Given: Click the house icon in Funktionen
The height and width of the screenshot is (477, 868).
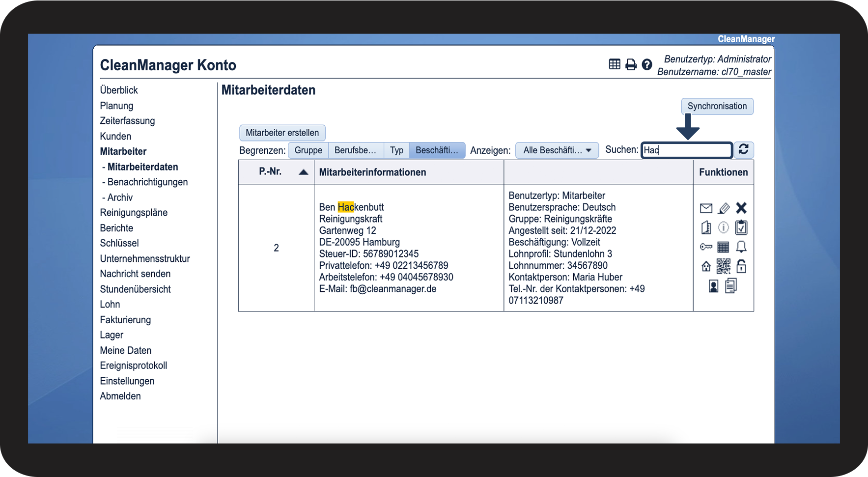Looking at the screenshot, I should click(x=706, y=266).
